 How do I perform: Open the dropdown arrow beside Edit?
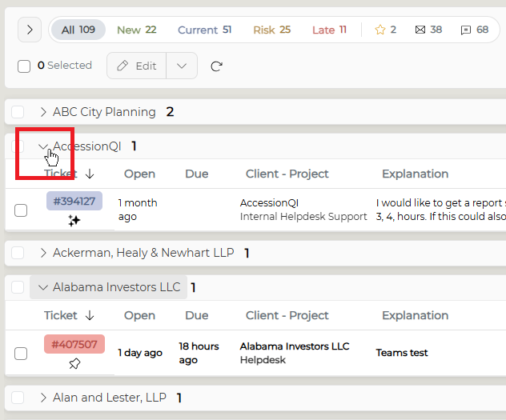pyautogui.click(x=182, y=66)
